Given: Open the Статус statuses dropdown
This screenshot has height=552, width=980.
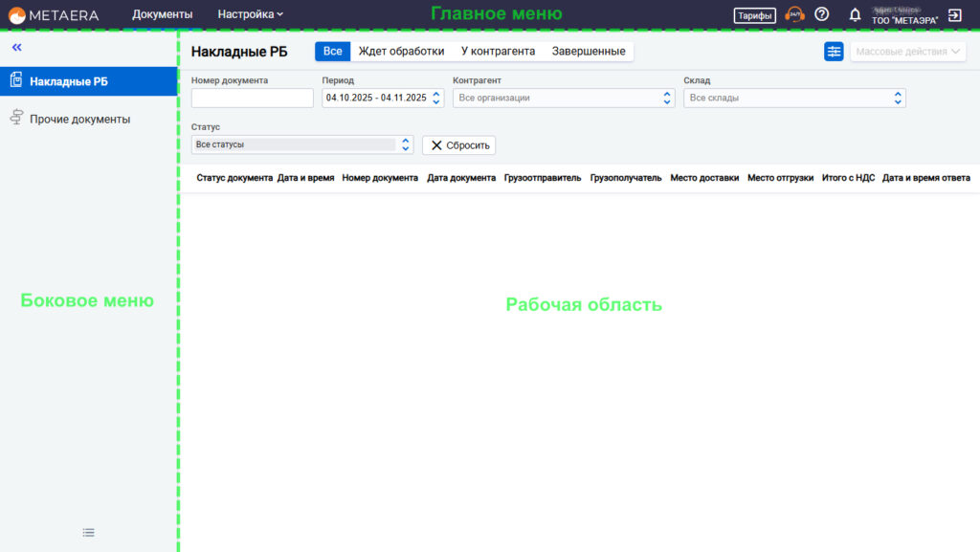Looking at the screenshot, I should pos(301,144).
